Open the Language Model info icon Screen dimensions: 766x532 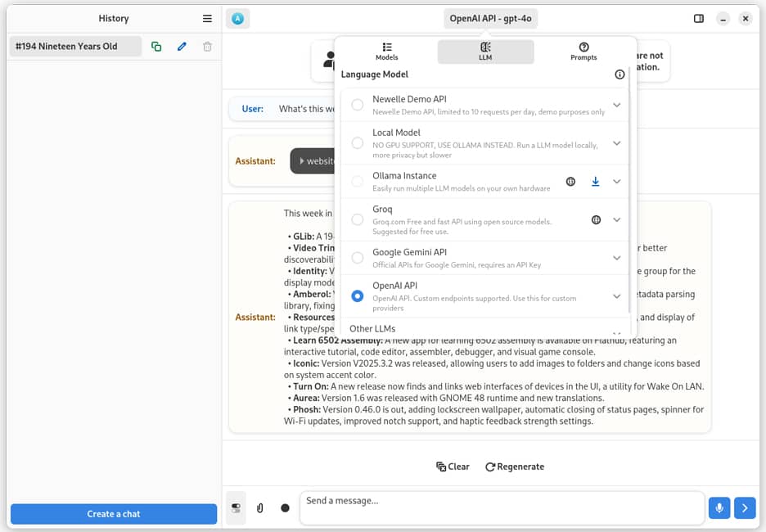[620, 74]
